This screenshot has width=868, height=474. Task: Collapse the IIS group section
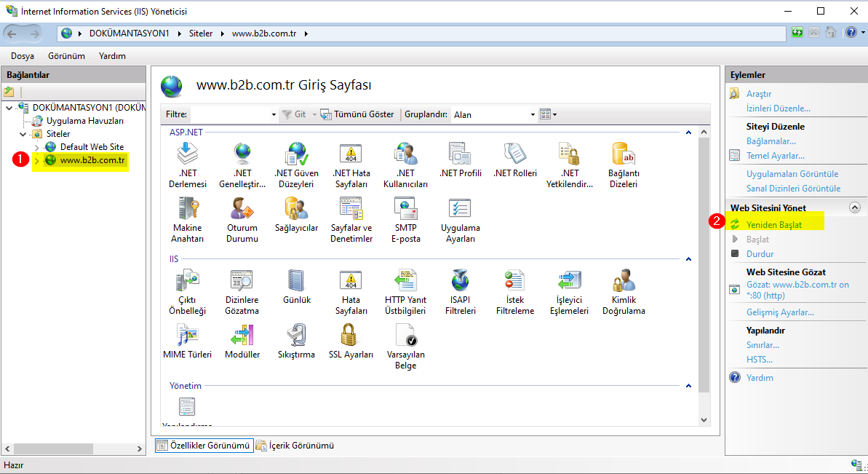(688, 259)
